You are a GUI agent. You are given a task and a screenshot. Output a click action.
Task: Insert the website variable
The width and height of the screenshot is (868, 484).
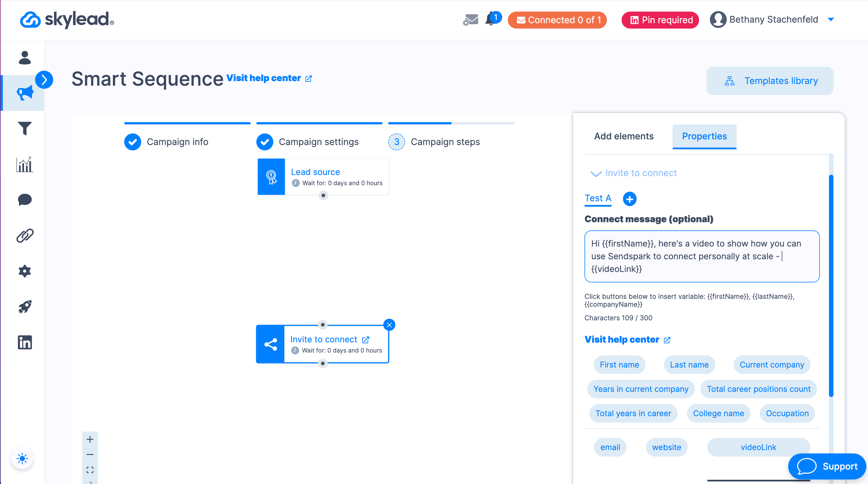coord(667,447)
